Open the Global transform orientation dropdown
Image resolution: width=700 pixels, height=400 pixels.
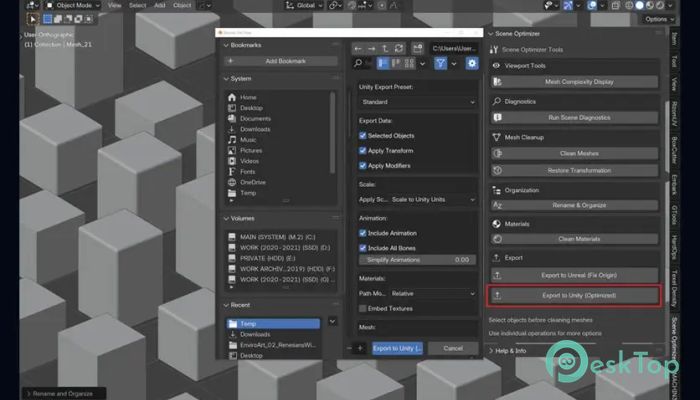point(304,5)
